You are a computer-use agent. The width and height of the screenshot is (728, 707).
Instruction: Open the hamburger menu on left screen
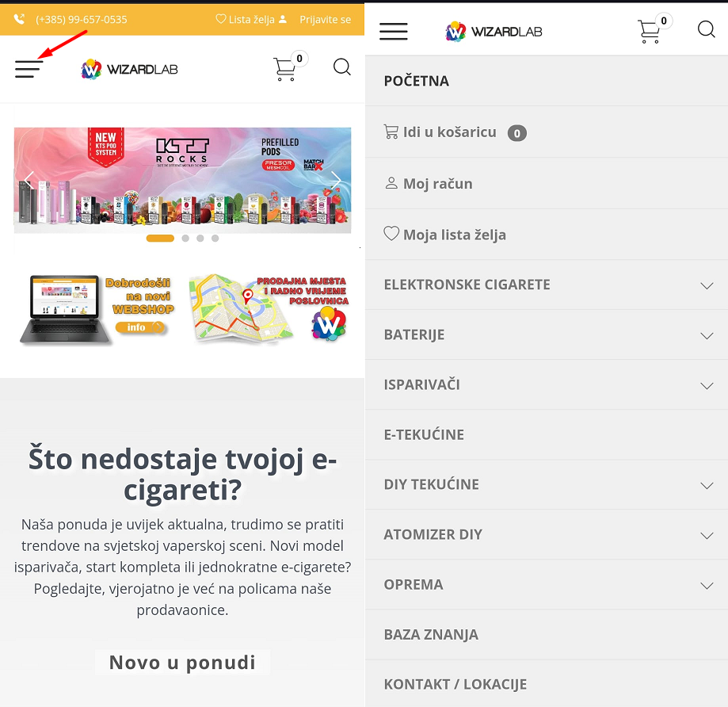pyautogui.click(x=29, y=69)
